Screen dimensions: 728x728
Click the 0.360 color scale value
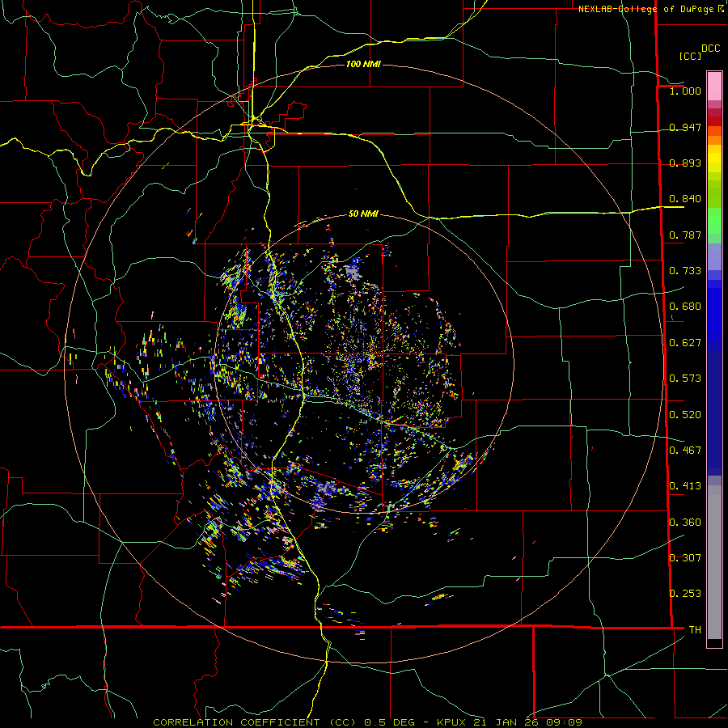point(685,523)
